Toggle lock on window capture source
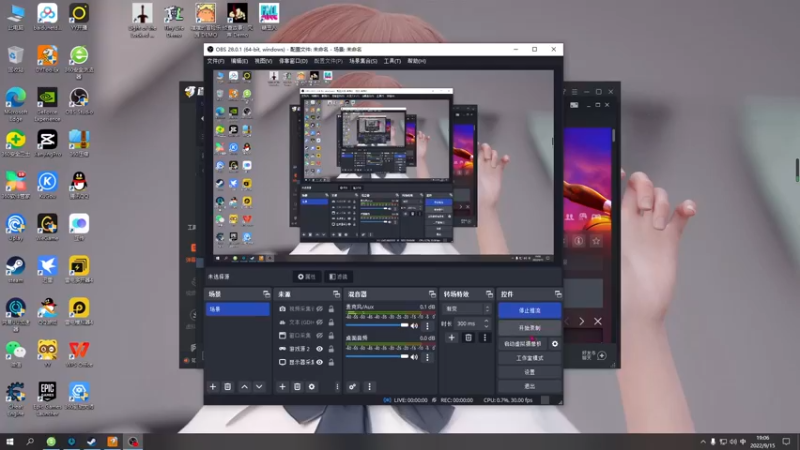The image size is (800, 450). coord(331,336)
